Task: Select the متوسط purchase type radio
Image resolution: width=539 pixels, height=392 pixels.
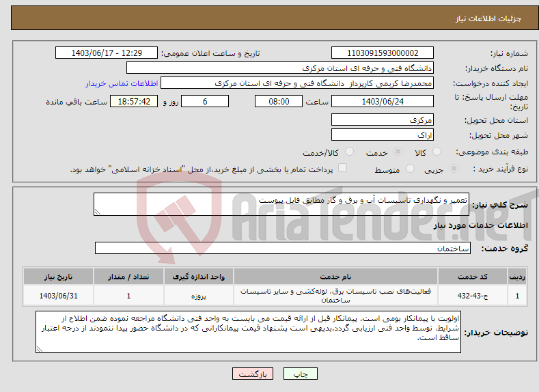Action: point(410,169)
